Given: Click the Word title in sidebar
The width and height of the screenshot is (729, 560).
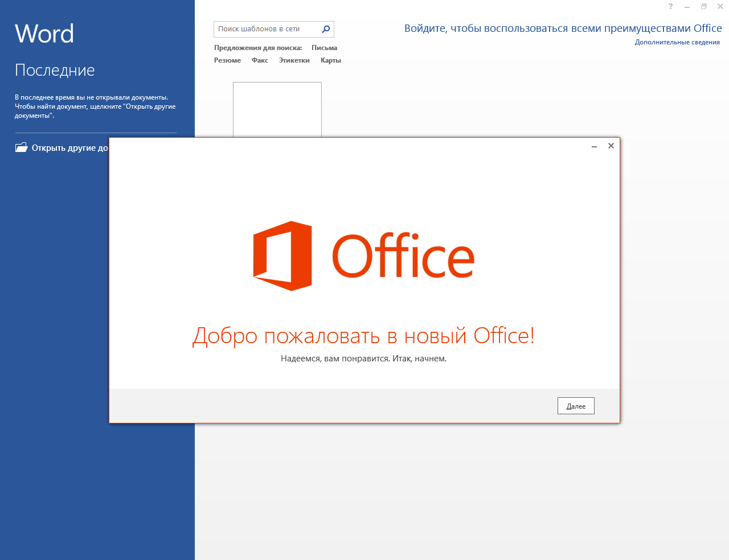Looking at the screenshot, I should (x=44, y=34).
